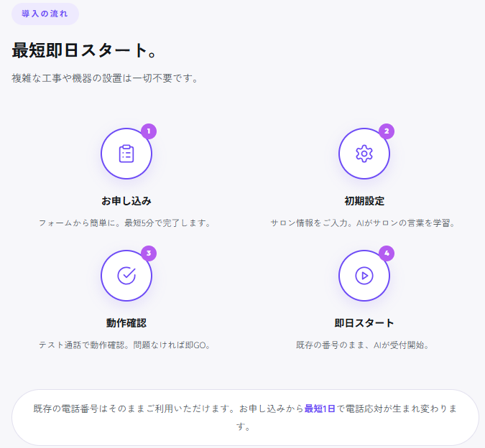Click the 動作確認 step title
The image size is (485, 448).
pos(126,323)
